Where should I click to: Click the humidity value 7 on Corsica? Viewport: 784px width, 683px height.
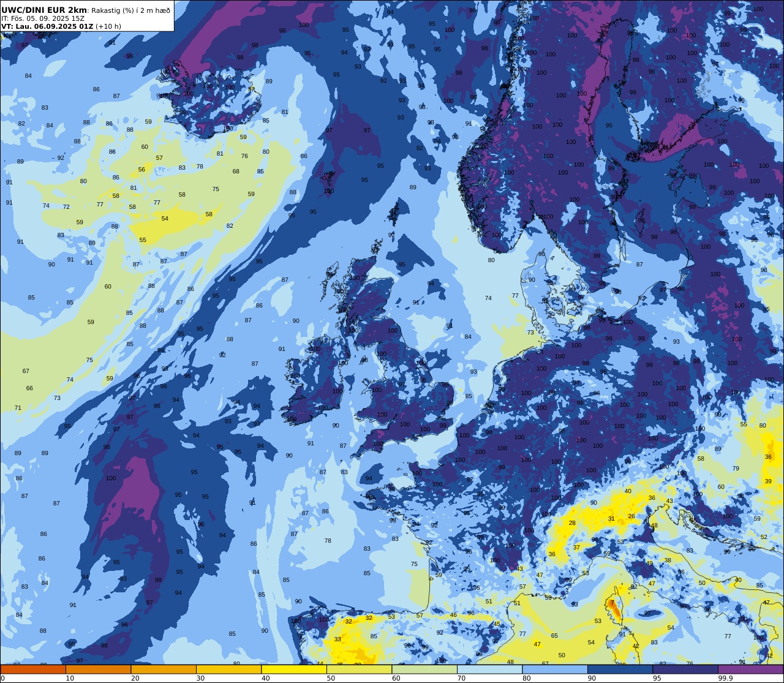tap(611, 603)
